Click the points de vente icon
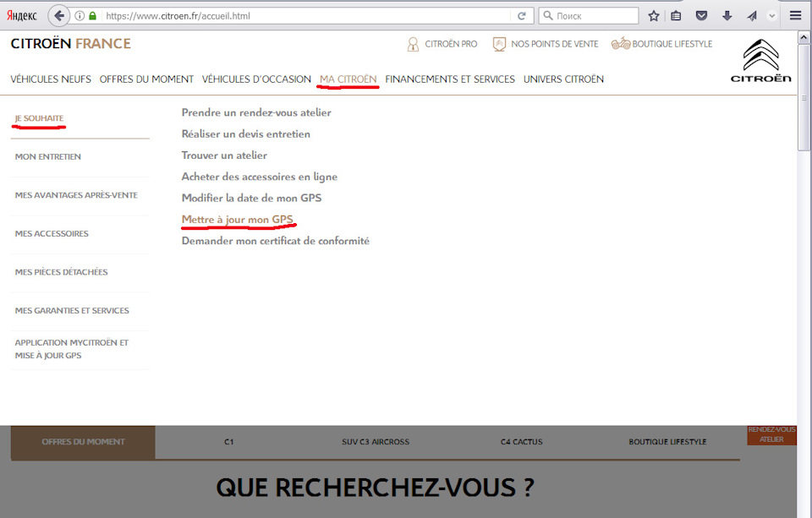The height and width of the screenshot is (518, 812). pyautogui.click(x=499, y=45)
